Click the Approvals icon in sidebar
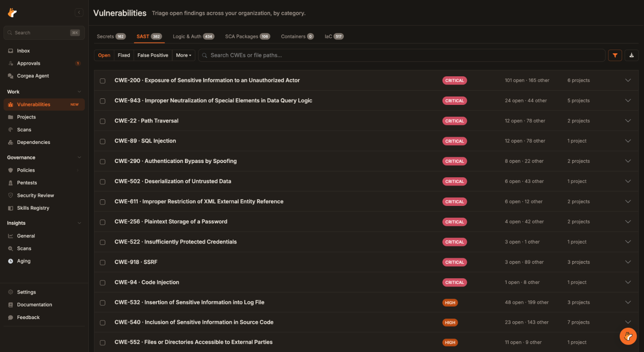The height and width of the screenshot is (352, 644). (x=11, y=63)
